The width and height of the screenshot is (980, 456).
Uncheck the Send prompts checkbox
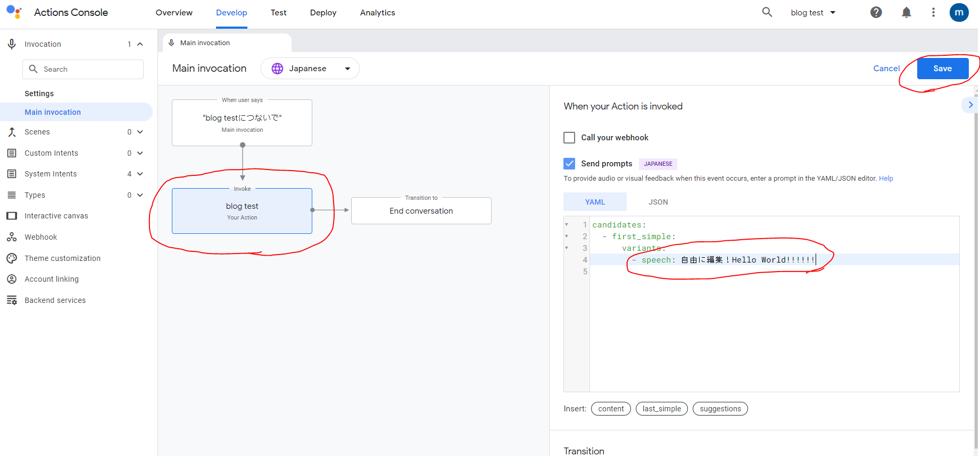click(569, 163)
